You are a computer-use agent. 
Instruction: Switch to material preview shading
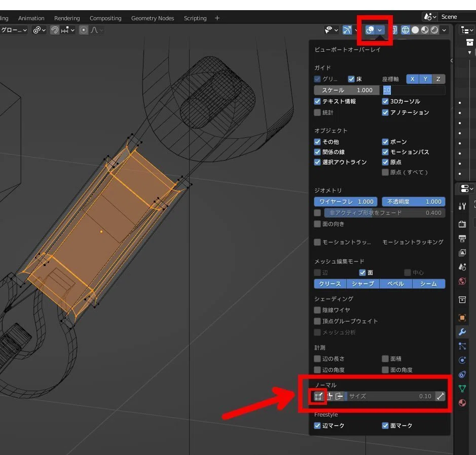click(425, 30)
